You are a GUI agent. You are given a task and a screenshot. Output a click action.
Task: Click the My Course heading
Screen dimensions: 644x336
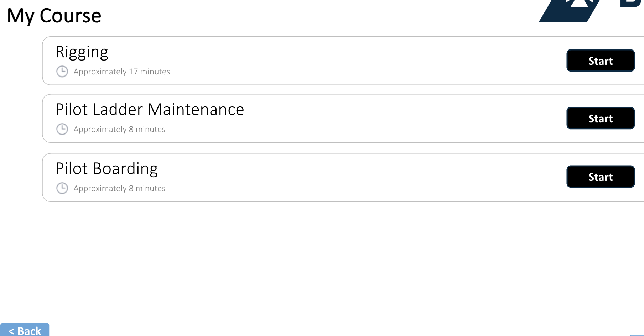[54, 16]
